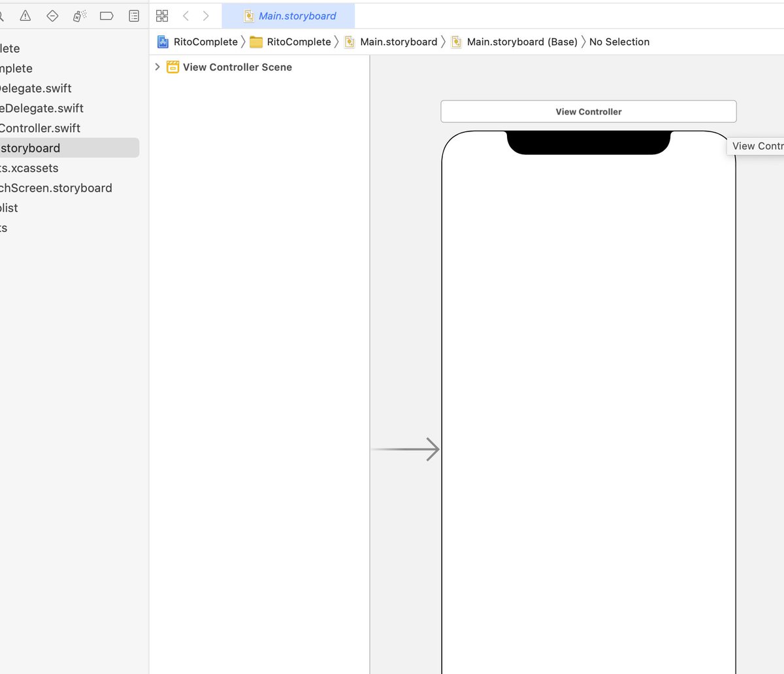This screenshot has height=674, width=784.
Task: Open the Report navigator icon
Action: click(x=134, y=16)
